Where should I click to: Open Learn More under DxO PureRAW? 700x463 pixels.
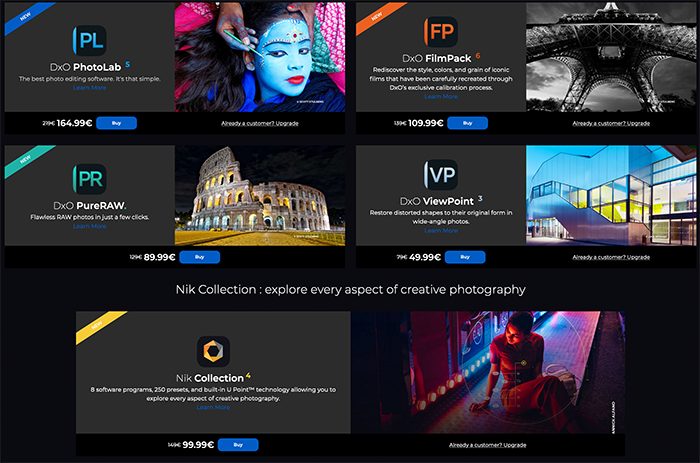click(90, 226)
